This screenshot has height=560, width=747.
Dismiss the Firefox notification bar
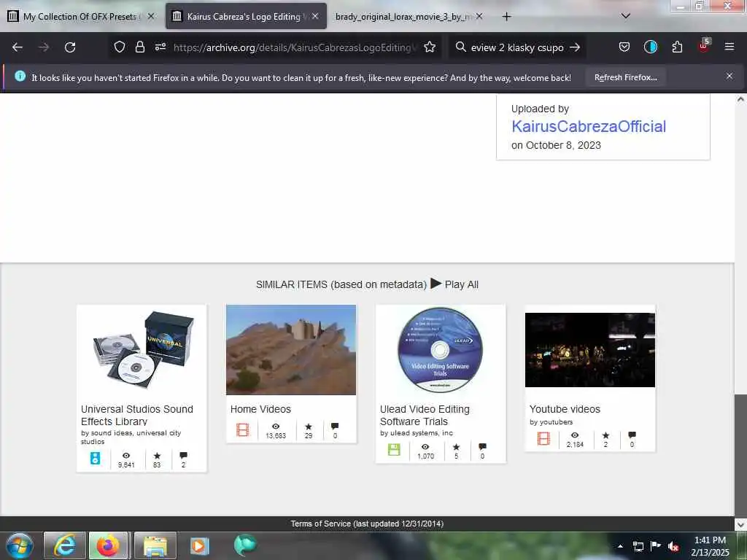[729, 76]
